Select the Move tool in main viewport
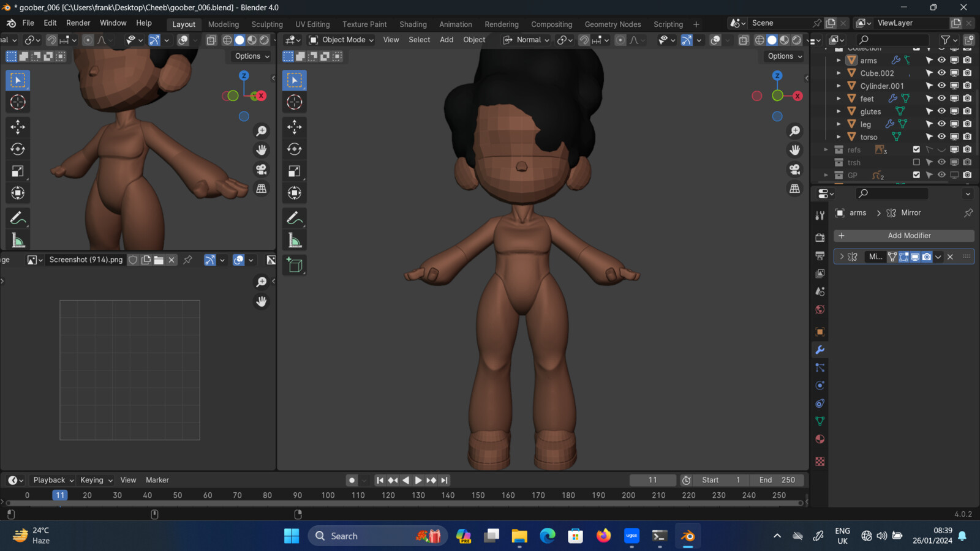980x551 pixels. (x=295, y=127)
